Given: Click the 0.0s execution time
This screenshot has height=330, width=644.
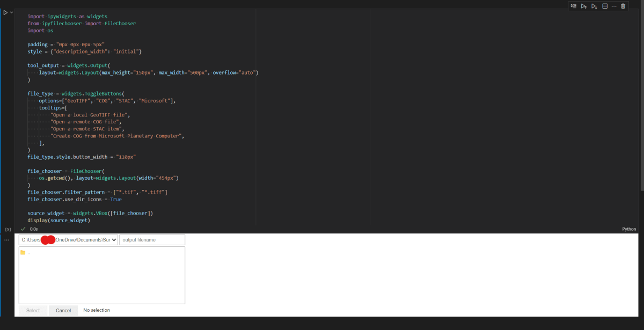Looking at the screenshot, I should click(34, 229).
